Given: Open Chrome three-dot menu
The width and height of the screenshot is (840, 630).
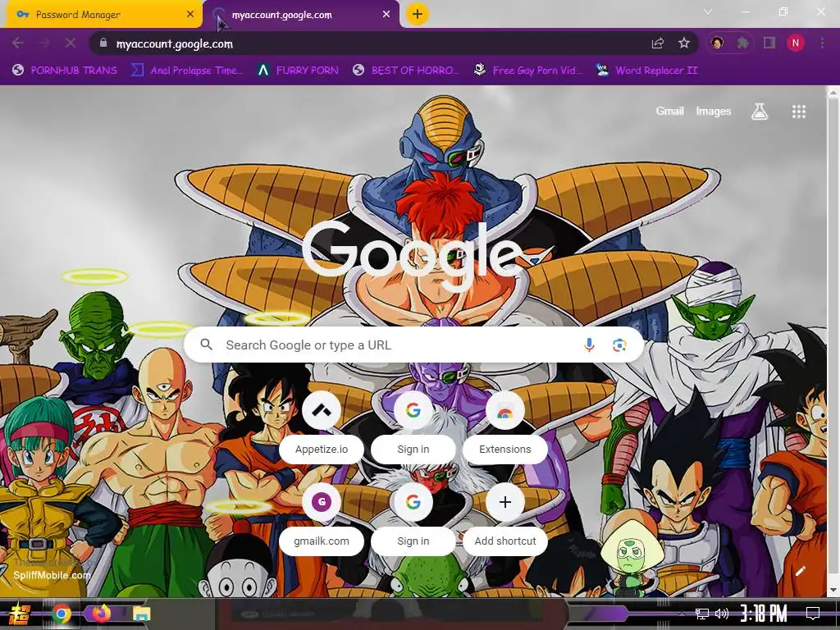Looking at the screenshot, I should pos(822,43).
